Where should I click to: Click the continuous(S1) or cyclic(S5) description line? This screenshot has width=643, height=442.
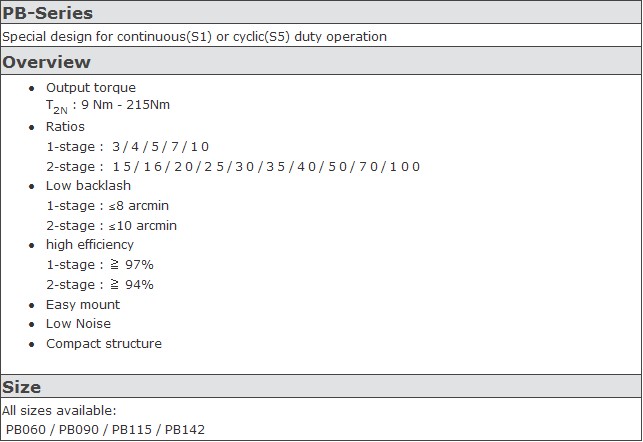click(194, 36)
